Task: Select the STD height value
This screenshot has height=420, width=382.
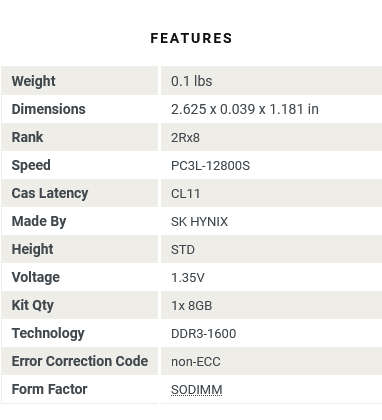Action: pyautogui.click(x=183, y=250)
